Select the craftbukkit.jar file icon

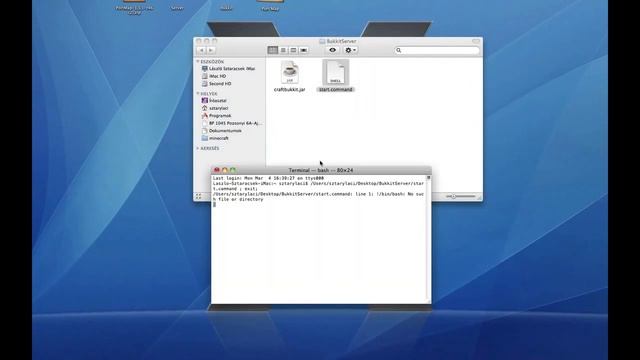tap(289, 72)
